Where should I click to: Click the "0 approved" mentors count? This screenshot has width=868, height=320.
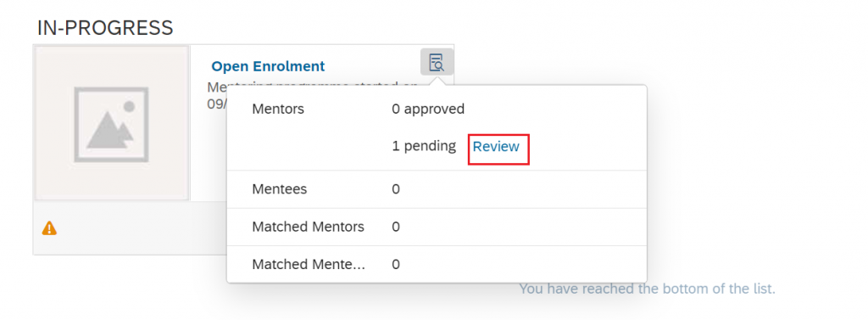[x=428, y=109]
